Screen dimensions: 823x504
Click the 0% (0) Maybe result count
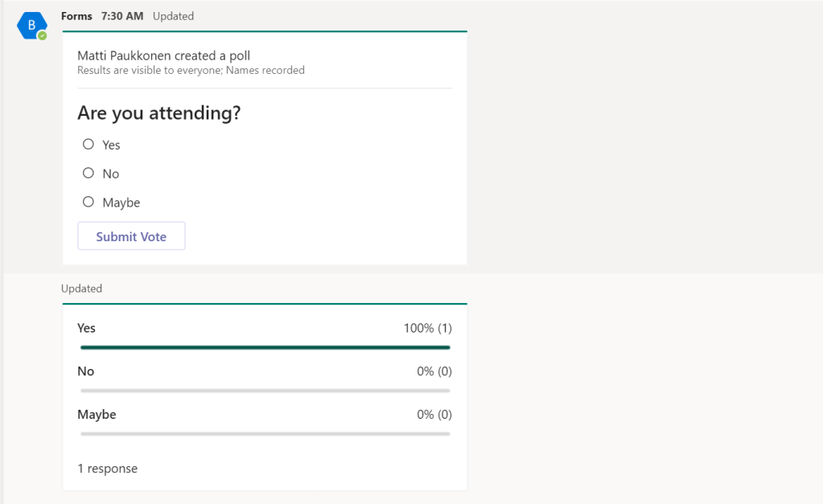click(434, 415)
